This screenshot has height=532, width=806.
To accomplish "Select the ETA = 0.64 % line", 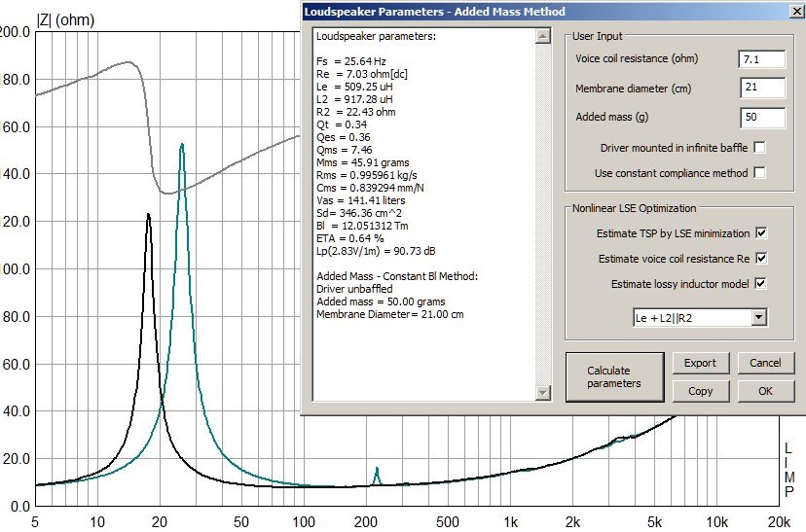I will pos(350,238).
